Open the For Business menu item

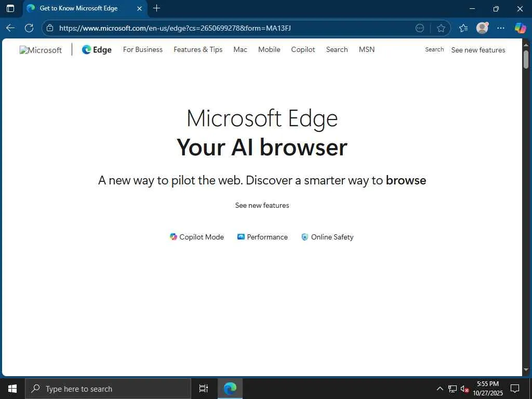click(x=142, y=49)
